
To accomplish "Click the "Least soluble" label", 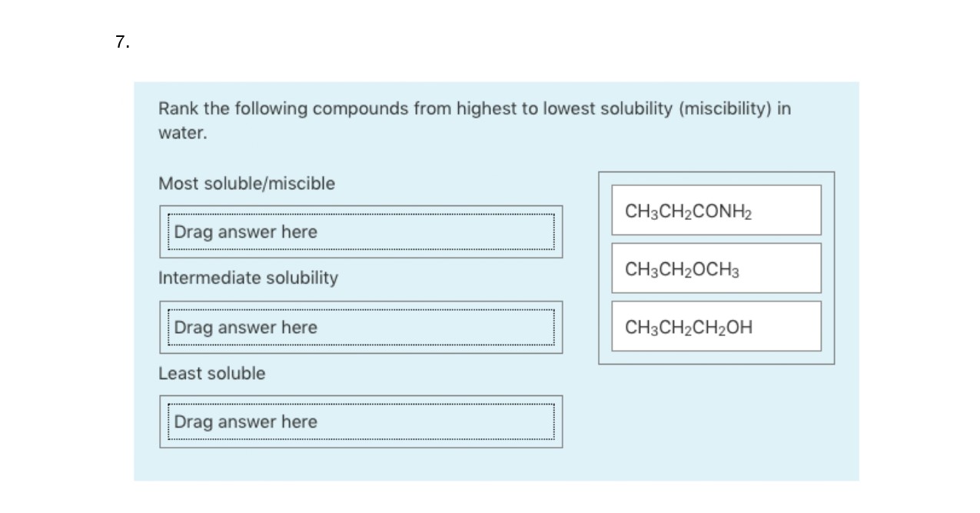I will coord(211,373).
